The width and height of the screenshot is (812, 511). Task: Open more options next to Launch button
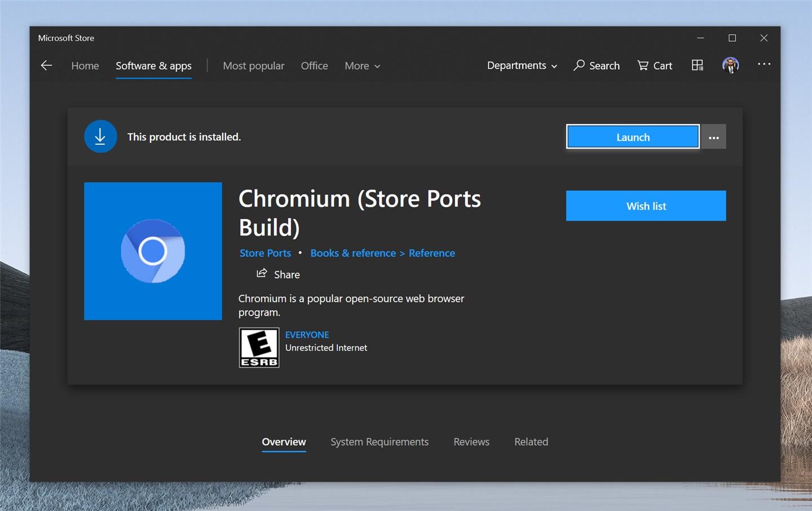click(x=713, y=136)
